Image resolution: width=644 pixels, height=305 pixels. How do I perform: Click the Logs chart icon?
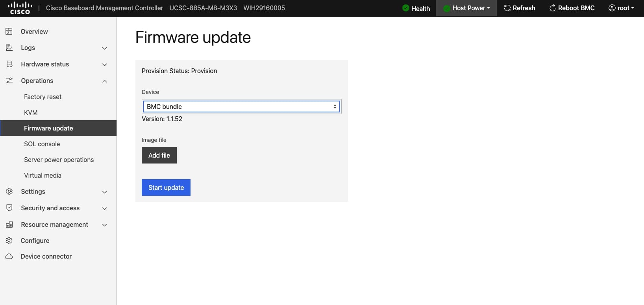tap(9, 48)
